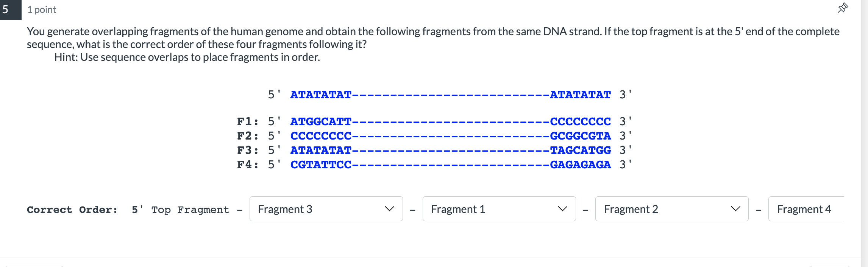This screenshot has width=868, height=267.
Task: Click the "5' Top Fragment" text
Action: [x=181, y=210]
